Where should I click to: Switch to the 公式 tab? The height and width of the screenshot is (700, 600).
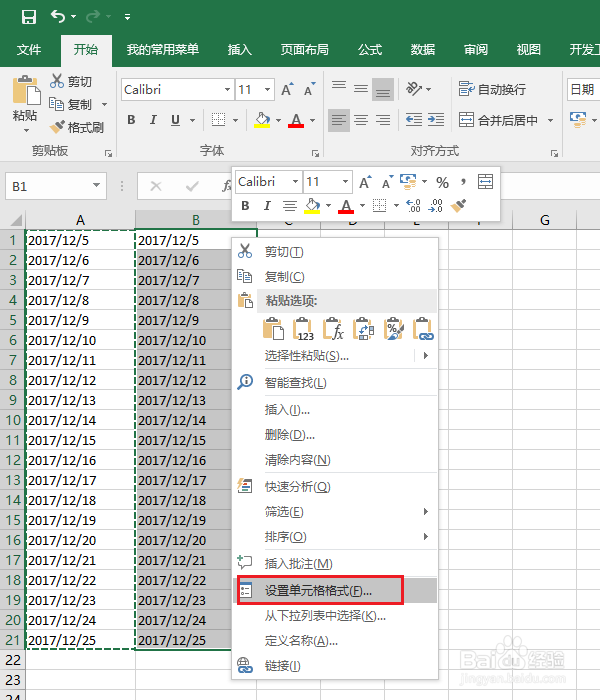point(370,50)
